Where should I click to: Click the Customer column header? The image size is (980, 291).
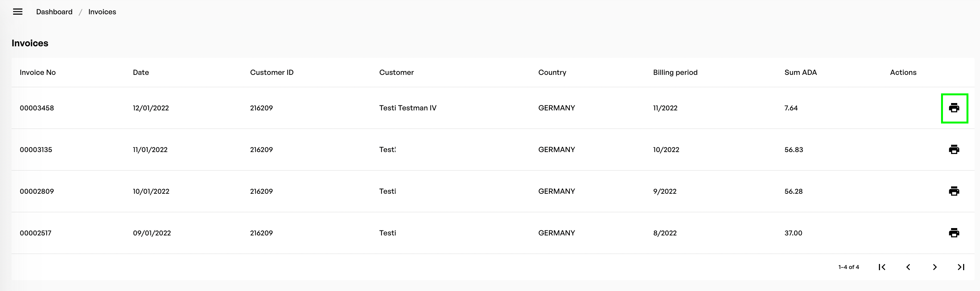[x=396, y=73]
